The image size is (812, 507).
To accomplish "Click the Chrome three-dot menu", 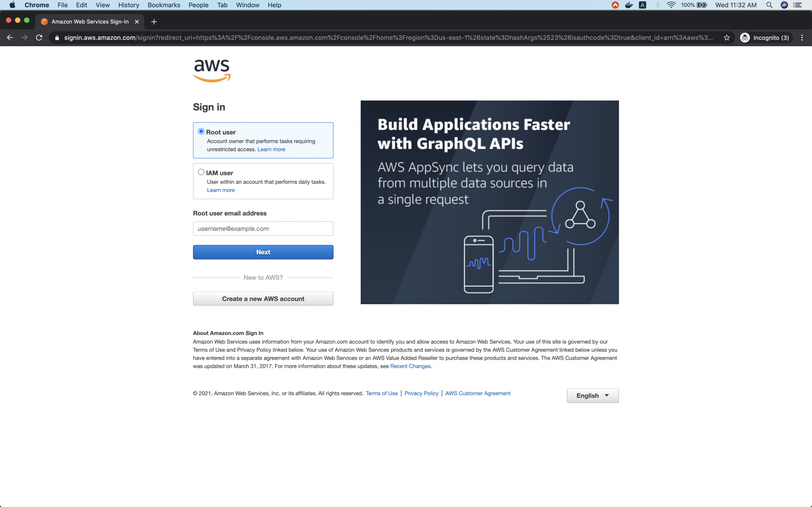I will (802, 37).
